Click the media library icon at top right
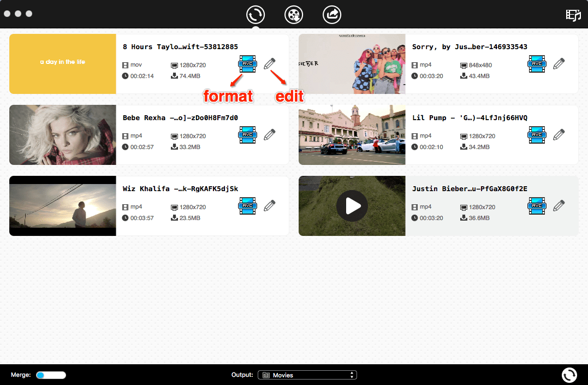The height and width of the screenshot is (385, 588). pos(573,15)
